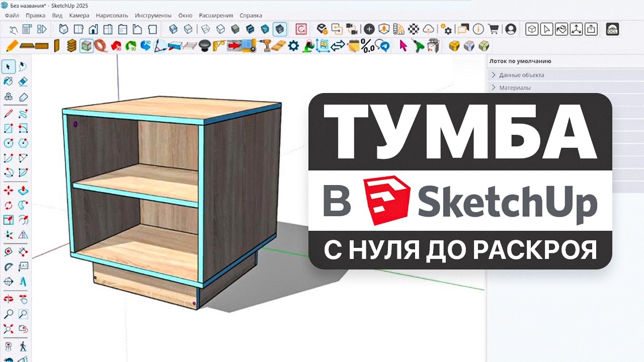
Task: Enable Hidden Line face style
Action: (x=220, y=29)
